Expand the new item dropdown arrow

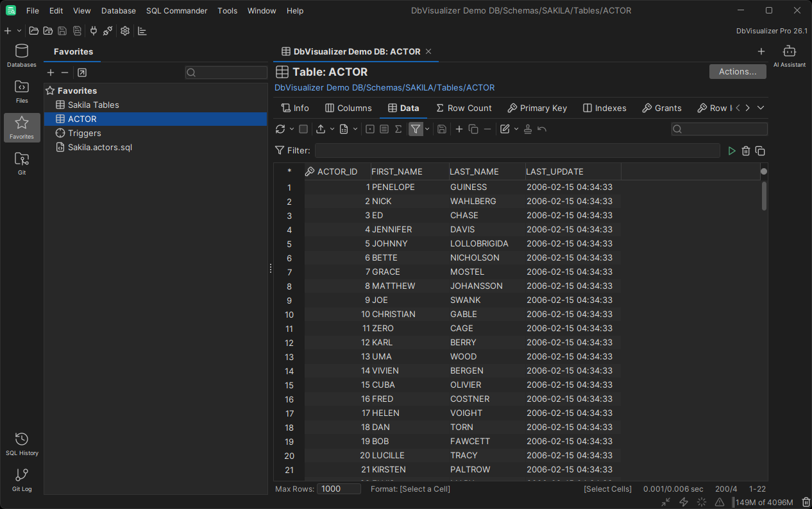point(19,31)
